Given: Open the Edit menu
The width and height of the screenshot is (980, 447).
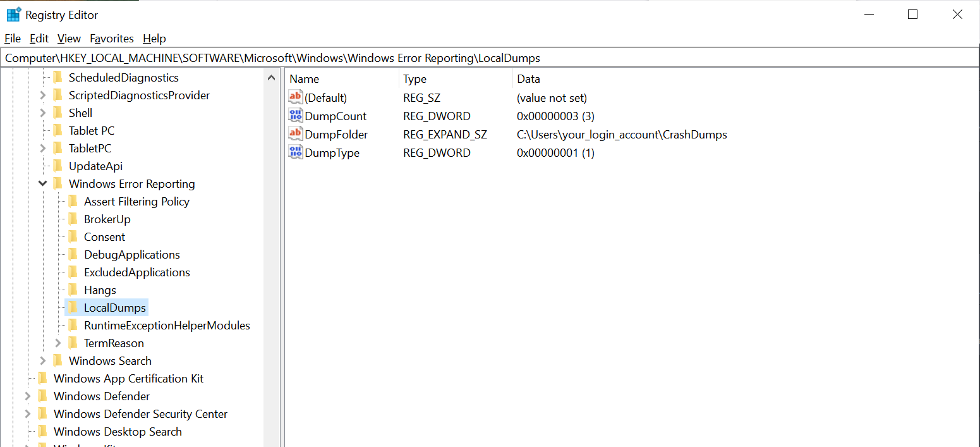Looking at the screenshot, I should [39, 39].
